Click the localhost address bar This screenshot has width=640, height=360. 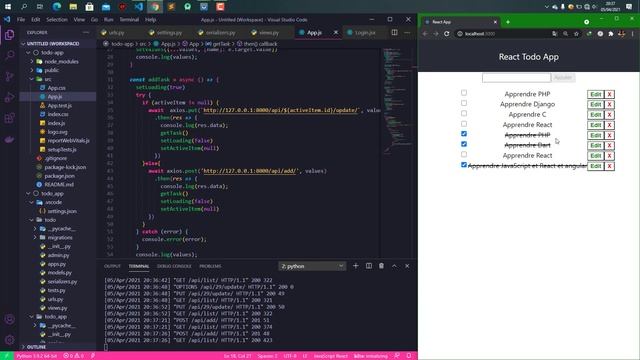click(504, 34)
